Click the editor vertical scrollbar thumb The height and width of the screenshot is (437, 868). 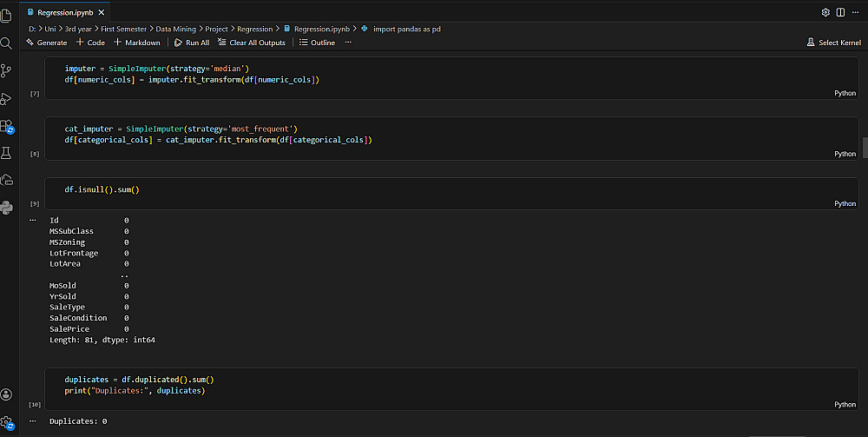865,148
